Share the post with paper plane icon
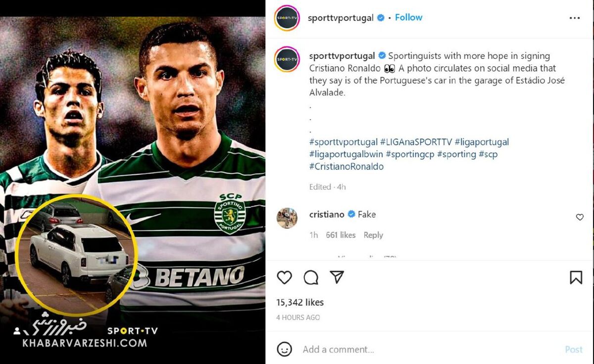Screen dimensions: 594x364 pyautogui.click(x=337, y=277)
